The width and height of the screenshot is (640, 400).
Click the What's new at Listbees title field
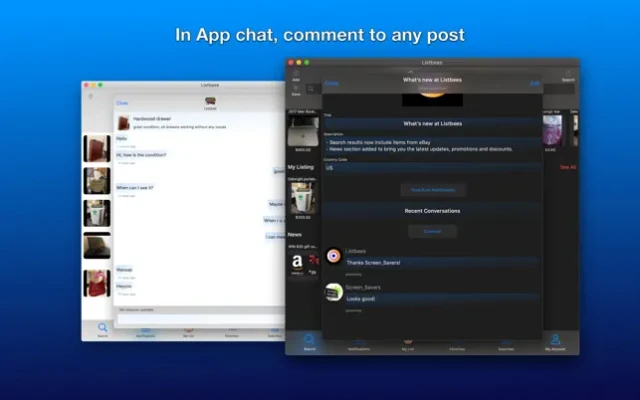point(432,123)
